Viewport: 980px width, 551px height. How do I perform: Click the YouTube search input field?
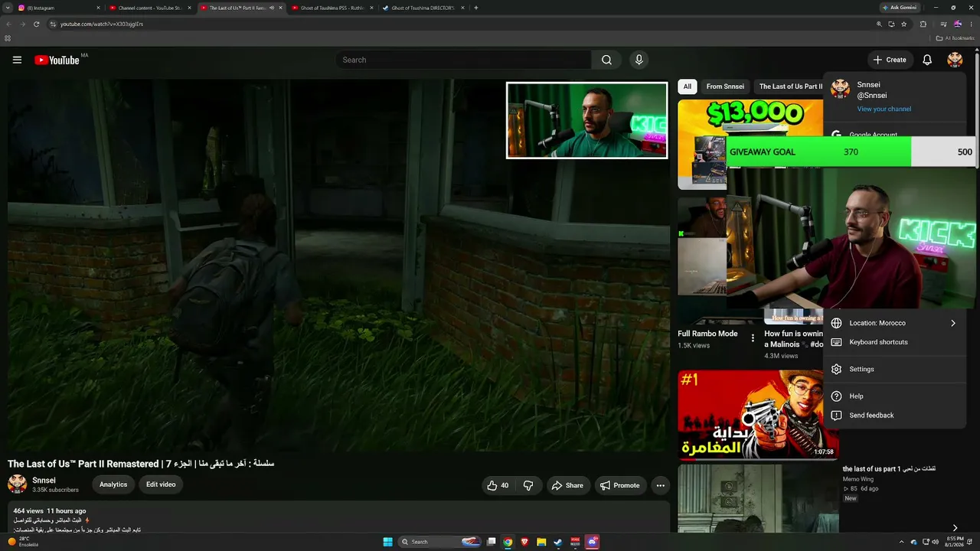click(464, 60)
